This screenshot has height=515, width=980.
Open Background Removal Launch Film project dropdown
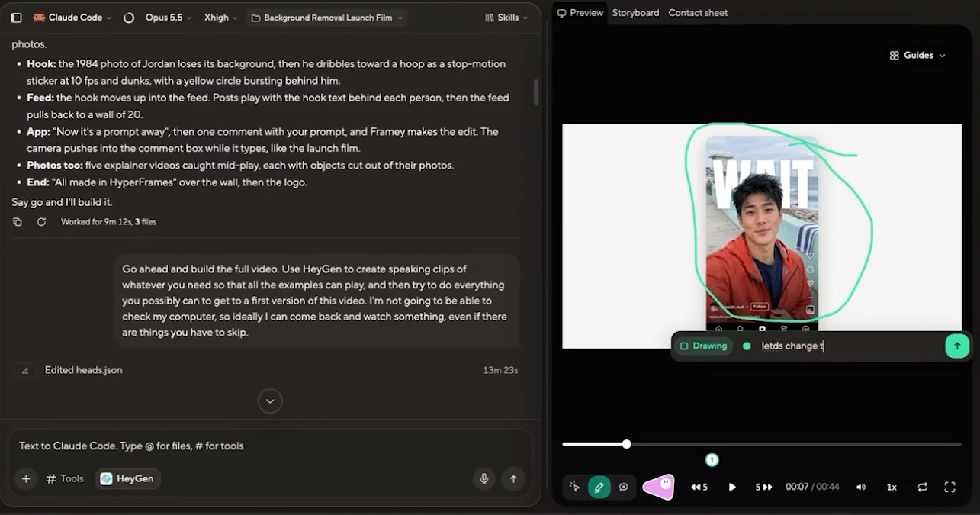pos(326,18)
